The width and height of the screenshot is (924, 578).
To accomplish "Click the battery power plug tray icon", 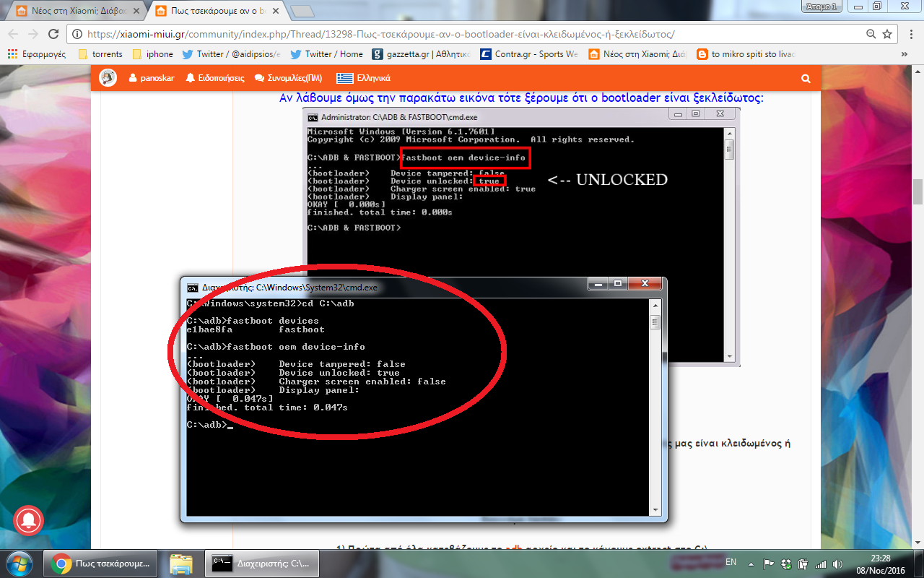I will (x=802, y=563).
